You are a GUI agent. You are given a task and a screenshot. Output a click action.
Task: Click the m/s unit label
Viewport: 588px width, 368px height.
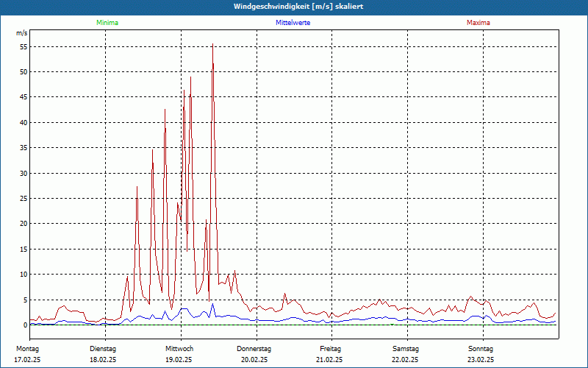click(x=22, y=33)
